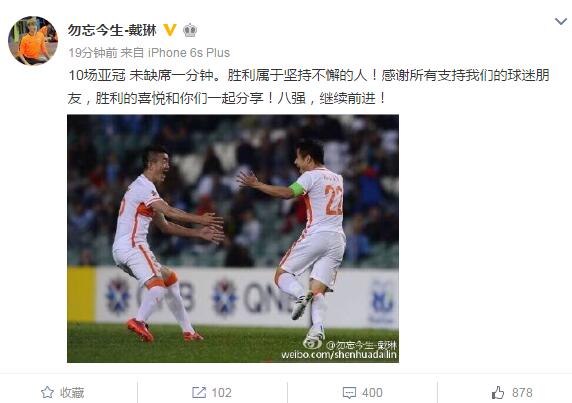The image size is (572, 403).
Task: Click the repost share icon
Action: [x=199, y=392]
